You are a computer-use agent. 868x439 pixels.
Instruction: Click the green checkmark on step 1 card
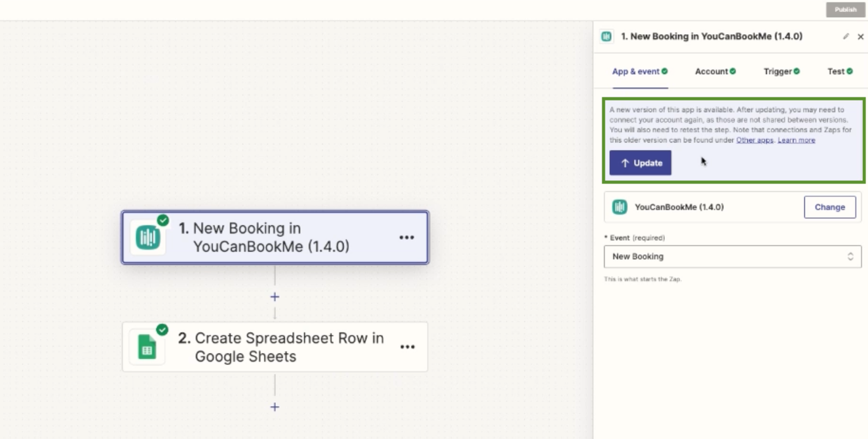(163, 220)
